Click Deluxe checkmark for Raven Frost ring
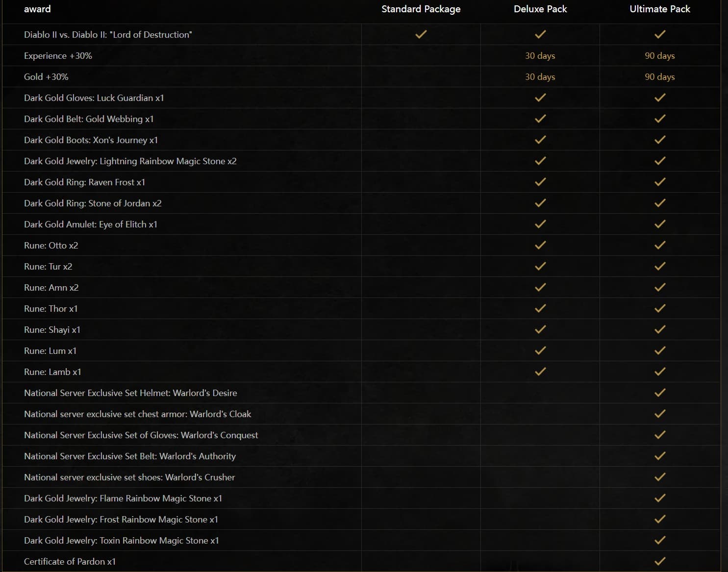The height and width of the screenshot is (572, 728). click(x=540, y=182)
